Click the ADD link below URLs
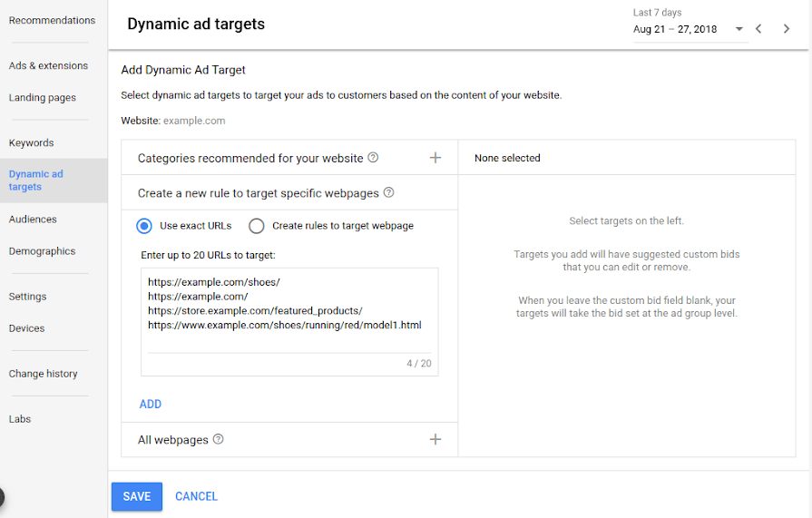This screenshot has height=518, width=812. point(151,404)
